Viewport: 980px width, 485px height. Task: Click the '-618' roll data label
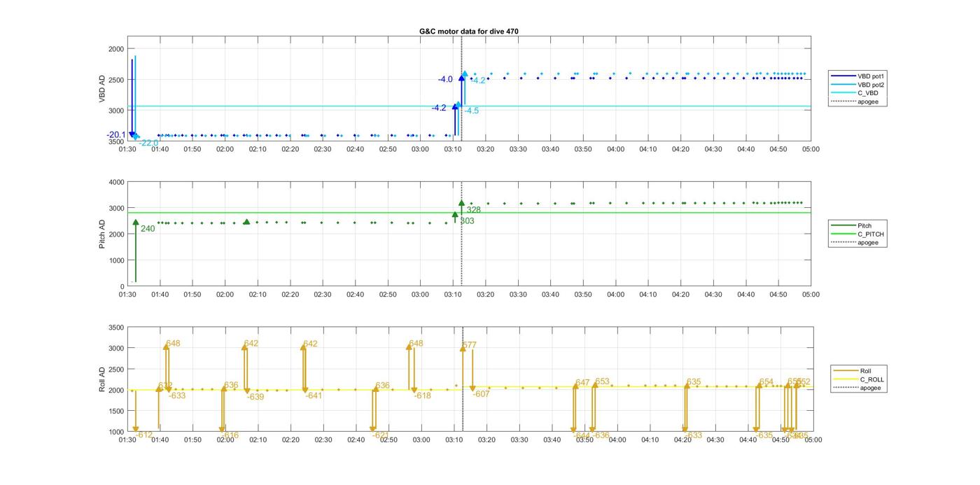click(422, 395)
